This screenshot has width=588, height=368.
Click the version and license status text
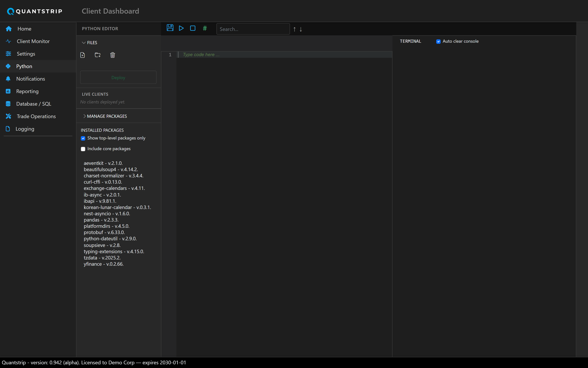pos(94,362)
